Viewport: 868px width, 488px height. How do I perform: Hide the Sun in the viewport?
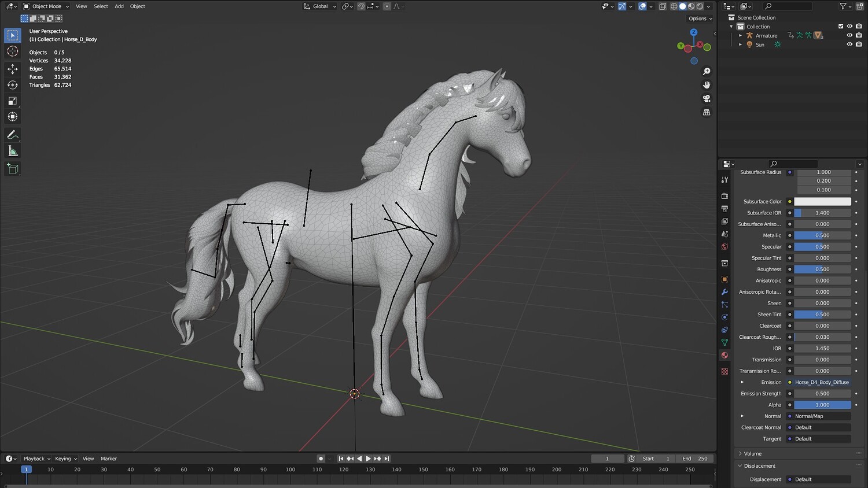click(849, 45)
